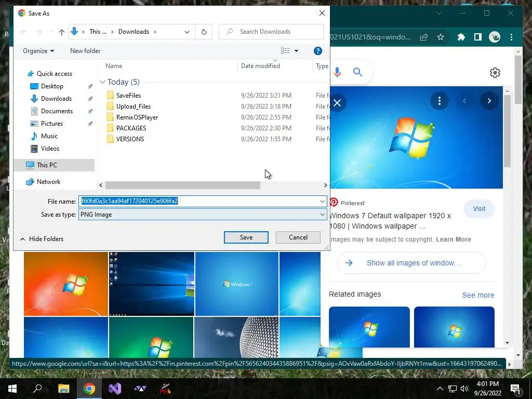Open the 'Windows 7' text wallpaper thumbnail
The height and width of the screenshot is (399, 532).
237,284
